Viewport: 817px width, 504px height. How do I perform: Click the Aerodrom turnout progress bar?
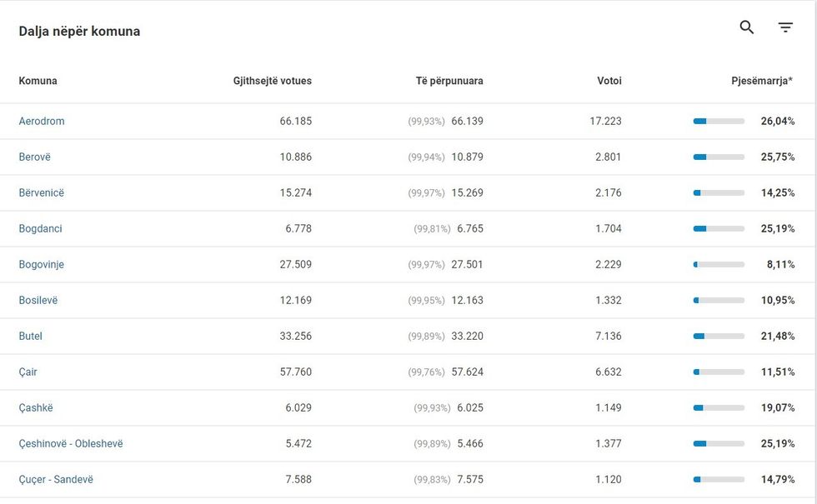719,122
